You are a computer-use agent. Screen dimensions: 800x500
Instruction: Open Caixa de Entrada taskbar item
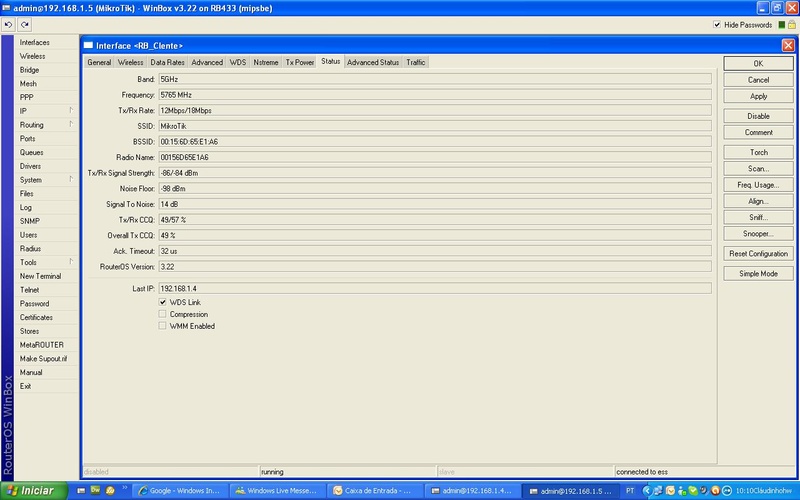(x=374, y=490)
